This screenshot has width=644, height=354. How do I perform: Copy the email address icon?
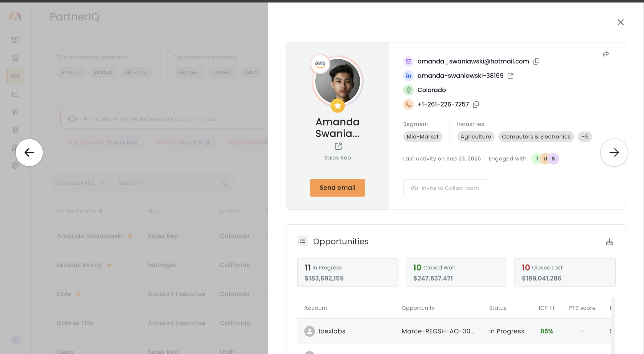(x=536, y=62)
